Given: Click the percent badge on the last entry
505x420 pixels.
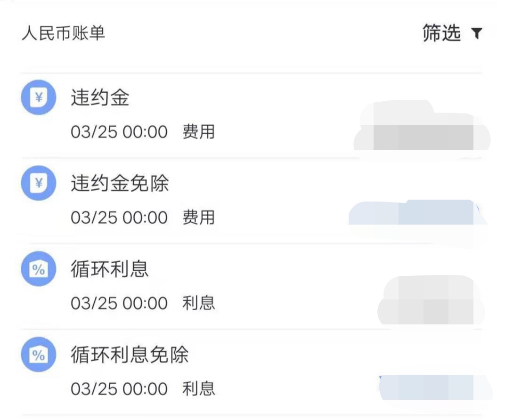Looking at the screenshot, I should pos(38,355).
